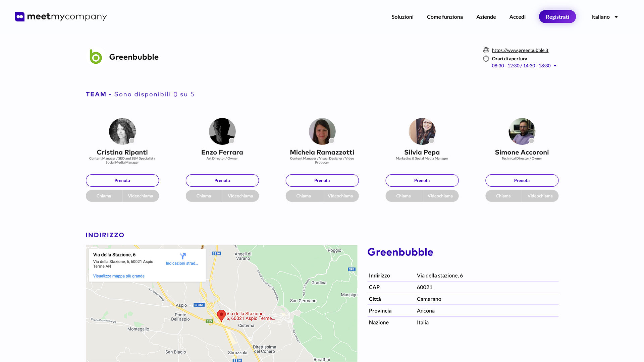The image size is (644, 362).
Task: Click Chiama for Simone Accoroni
Action: pyautogui.click(x=504, y=196)
